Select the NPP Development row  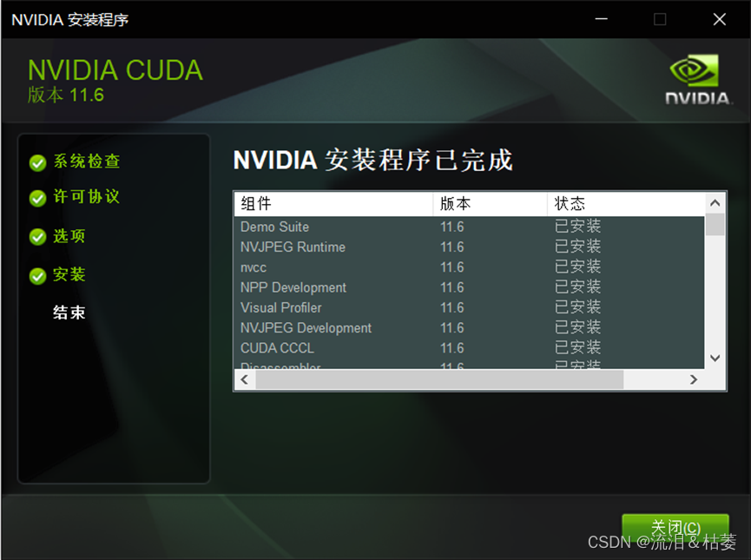pyautogui.click(x=470, y=287)
